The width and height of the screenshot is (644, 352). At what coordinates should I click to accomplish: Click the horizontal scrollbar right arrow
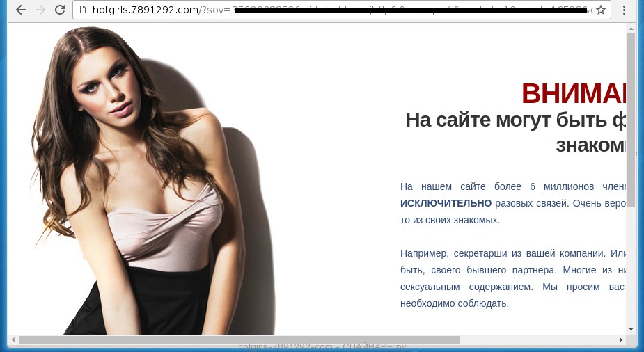tap(620, 339)
